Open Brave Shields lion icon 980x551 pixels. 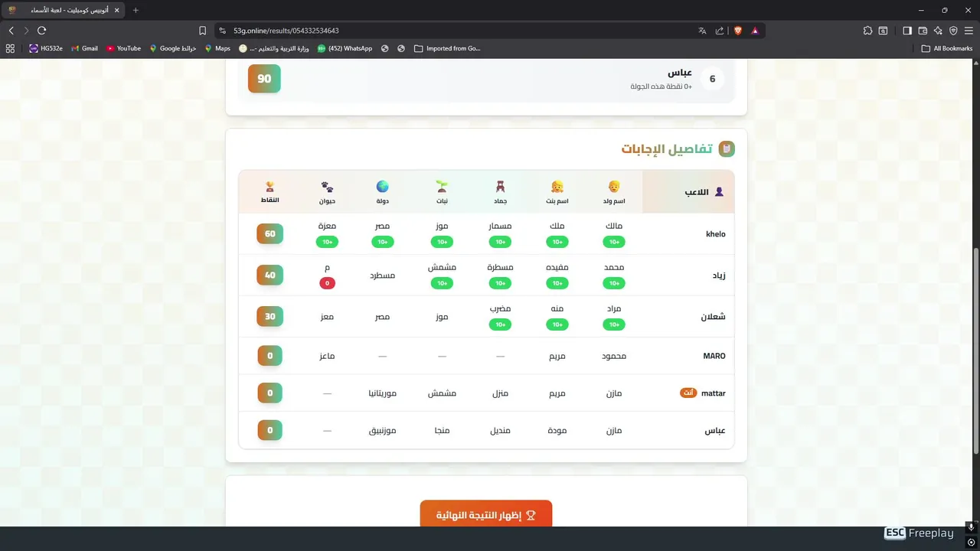738,31
